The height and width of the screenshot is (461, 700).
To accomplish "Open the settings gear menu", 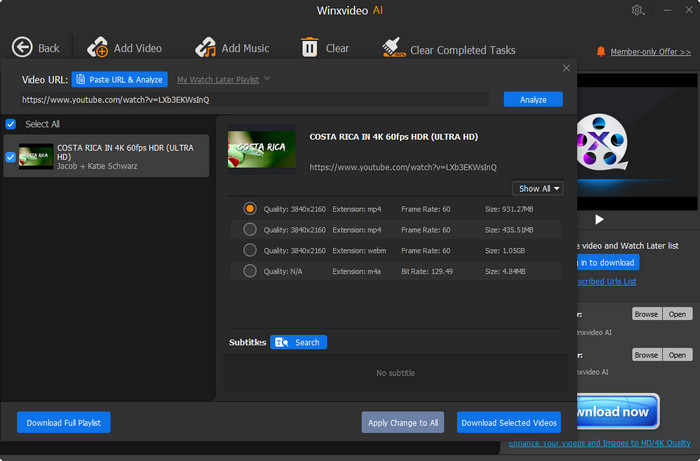I will (x=638, y=10).
